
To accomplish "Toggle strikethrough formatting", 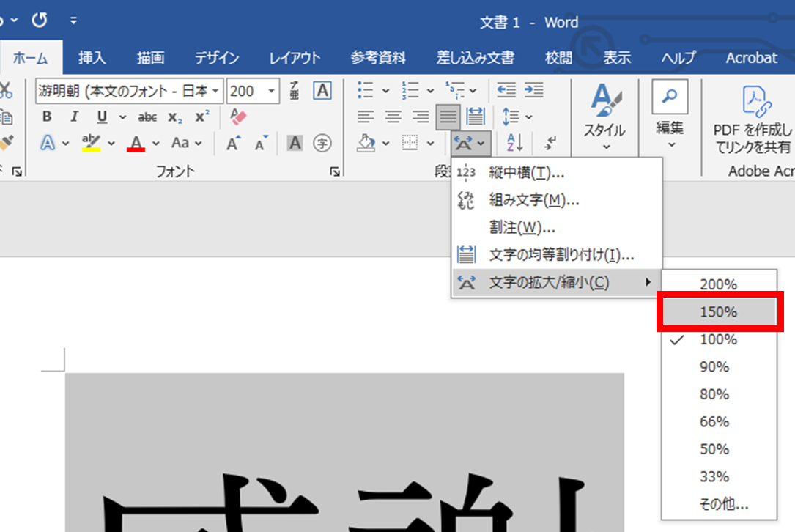I will [146, 117].
